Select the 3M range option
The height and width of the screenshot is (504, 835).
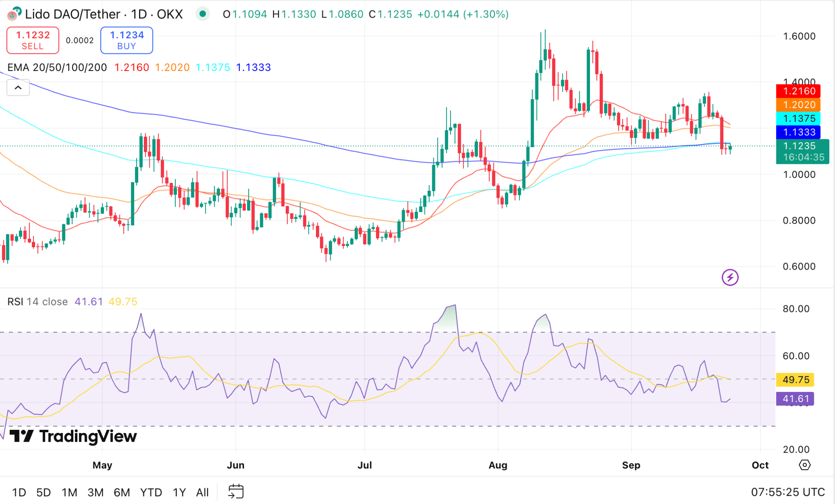(96, 492)
